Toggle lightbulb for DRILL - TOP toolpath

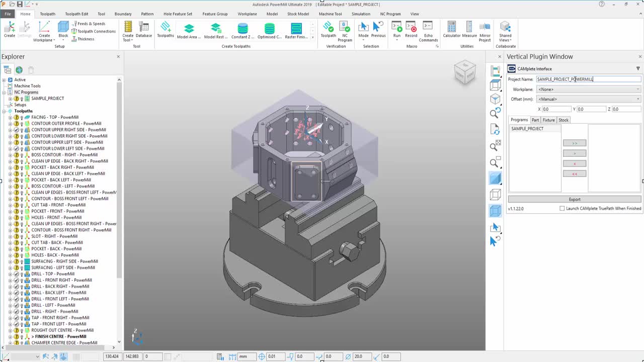click(22, 274)
